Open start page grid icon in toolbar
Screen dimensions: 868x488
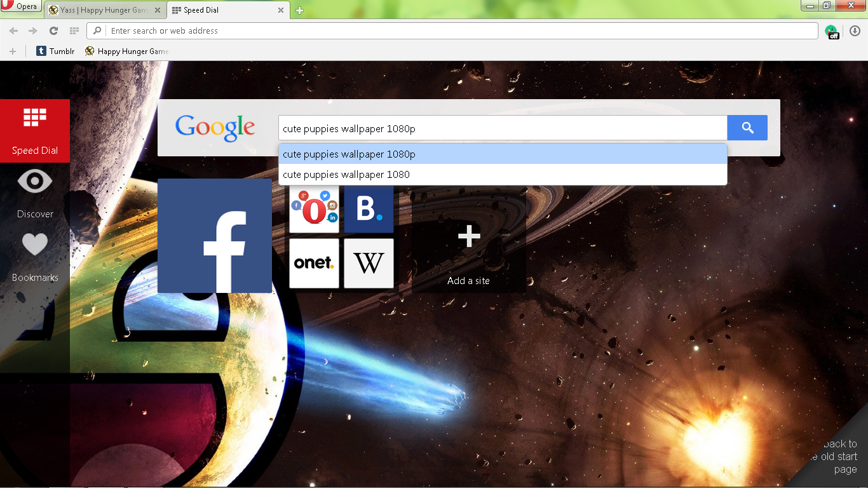coord(74,30)
